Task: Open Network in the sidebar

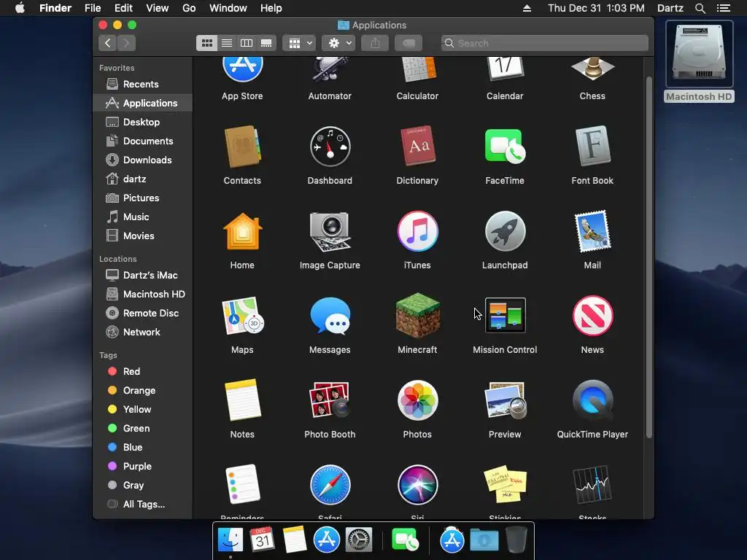Action: [142, 332]
